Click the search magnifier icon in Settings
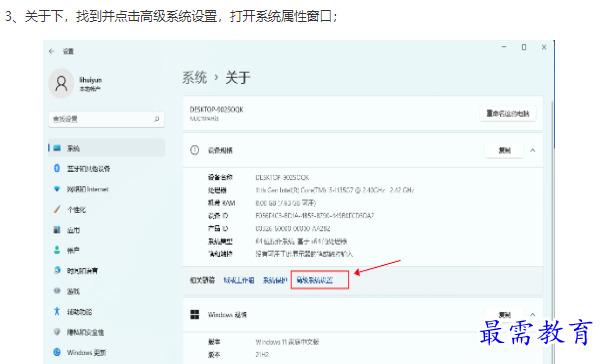The width and height of the screenshot is (601, 364). pos(156,119)
